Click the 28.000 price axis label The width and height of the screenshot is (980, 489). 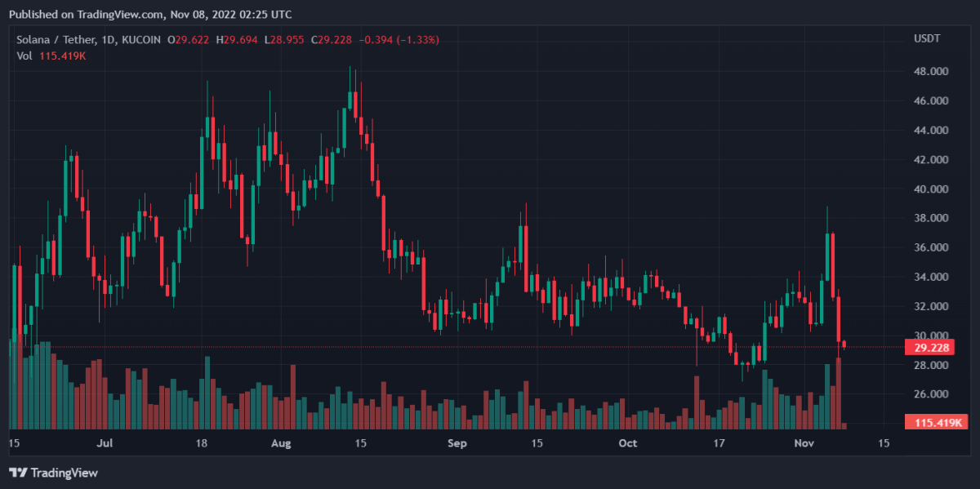931,365
